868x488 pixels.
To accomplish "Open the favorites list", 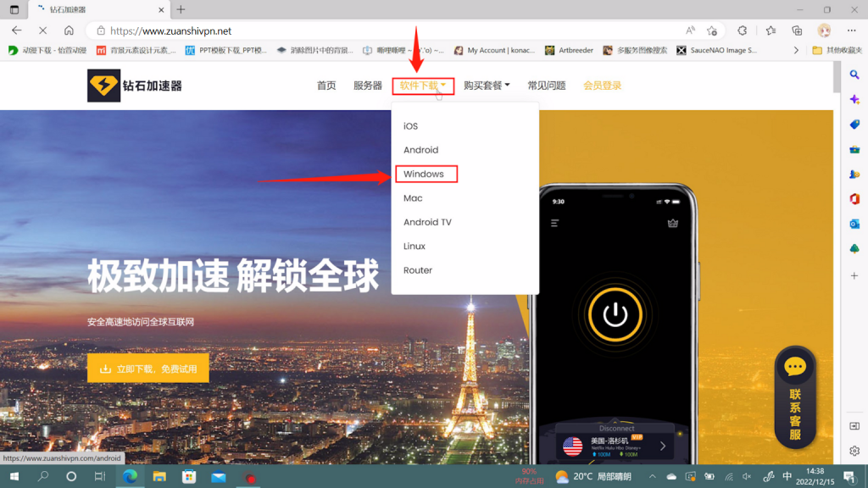I will coord(771,30).
